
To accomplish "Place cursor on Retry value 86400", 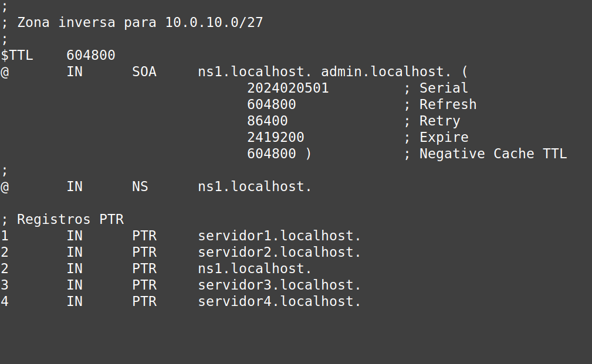I will (x=267, y=121).
